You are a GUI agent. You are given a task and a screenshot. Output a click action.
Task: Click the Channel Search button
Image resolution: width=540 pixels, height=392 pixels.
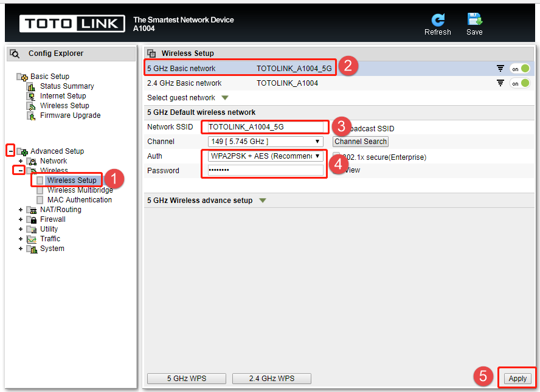(361, 142)
